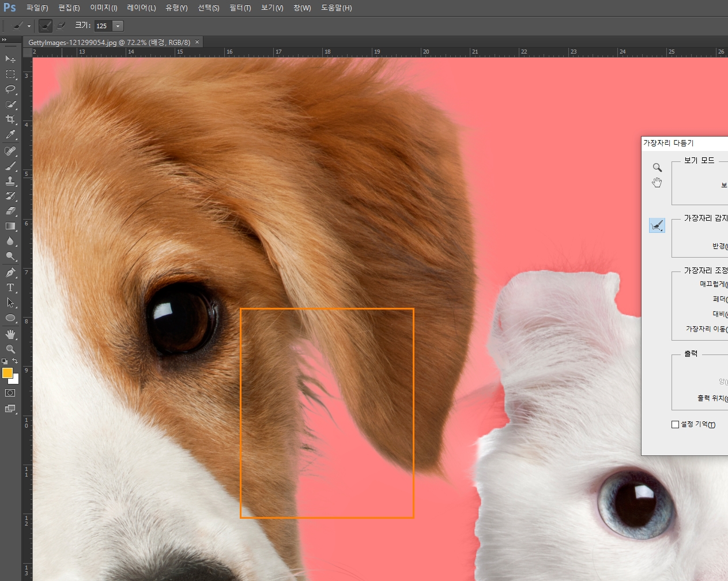Viewport: 728px width, 581px height.
Task: Click the ruler origin corner box
Action: (27, 52)
